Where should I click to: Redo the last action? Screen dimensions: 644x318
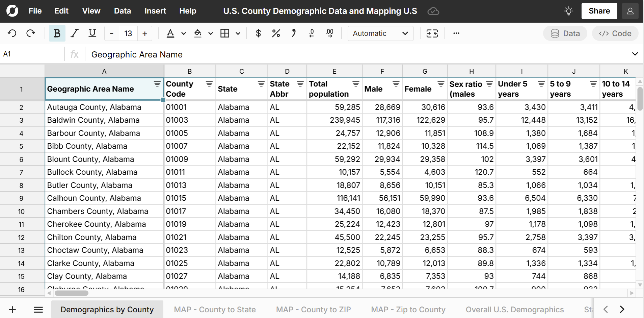[30, 33]
